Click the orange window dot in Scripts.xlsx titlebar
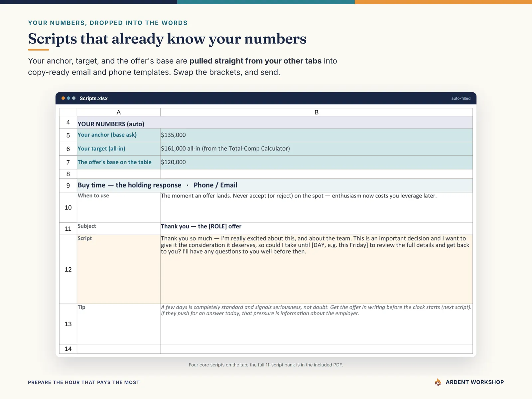The width and height of the screenshot is (532, 399). point(63,98)
